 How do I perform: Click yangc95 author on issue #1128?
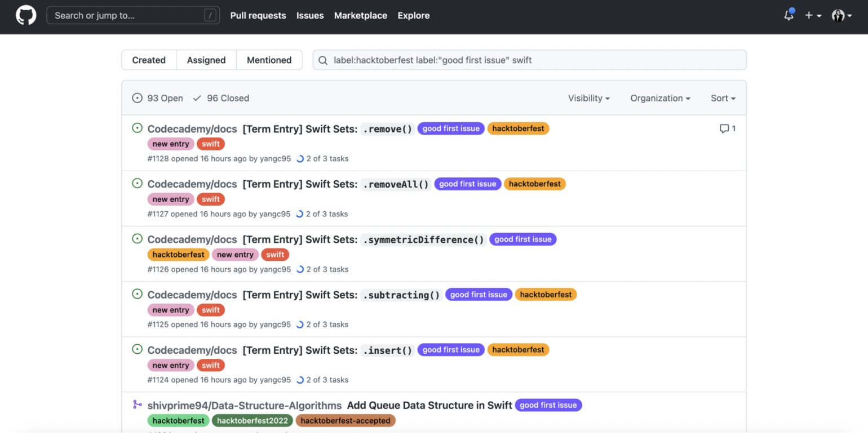[276, 159]
